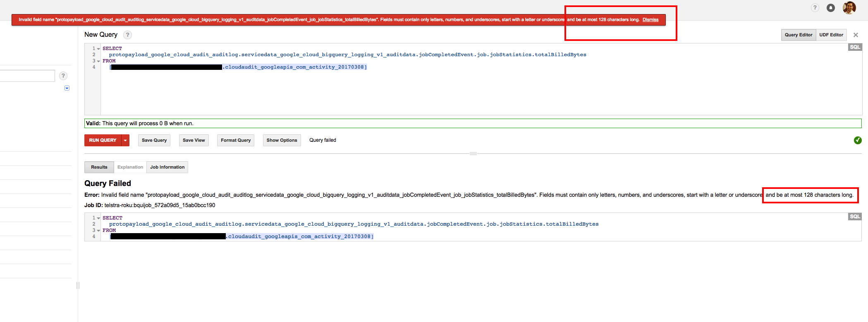This screenshot has width=868, height=322.
Task: Open the Run Query dropdown arrow
Action: pos(125,141)
